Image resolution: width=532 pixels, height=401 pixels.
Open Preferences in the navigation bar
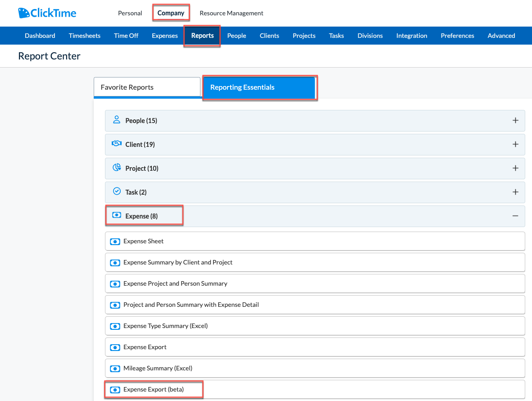[x=457, y=36]
